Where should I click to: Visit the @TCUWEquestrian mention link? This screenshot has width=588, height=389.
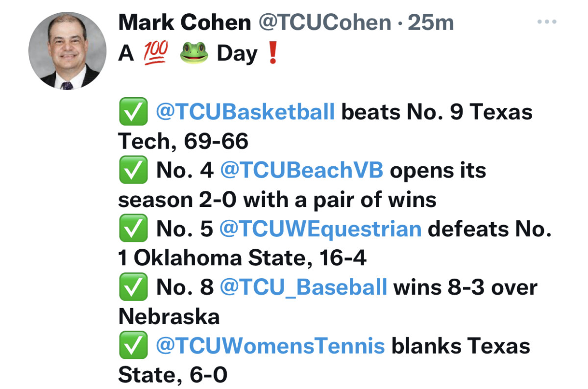point(320,229)
